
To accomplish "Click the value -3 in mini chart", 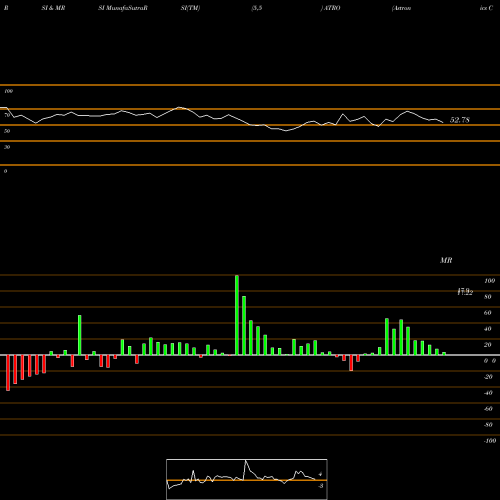I will coord(320,486).
